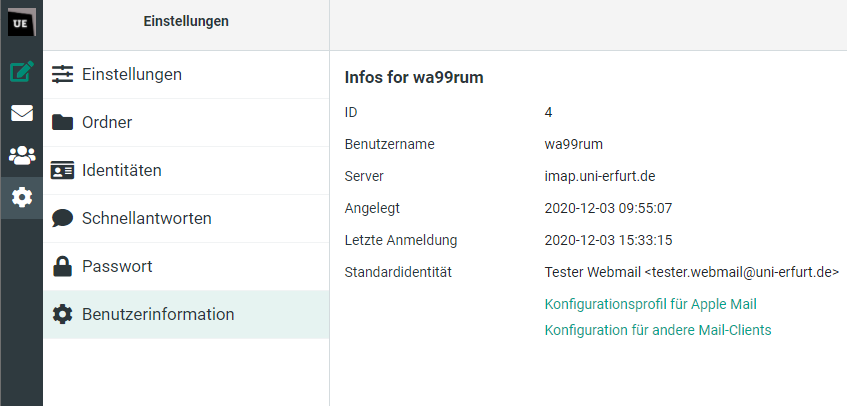Open the mail envelope icon

click(21, 113)
